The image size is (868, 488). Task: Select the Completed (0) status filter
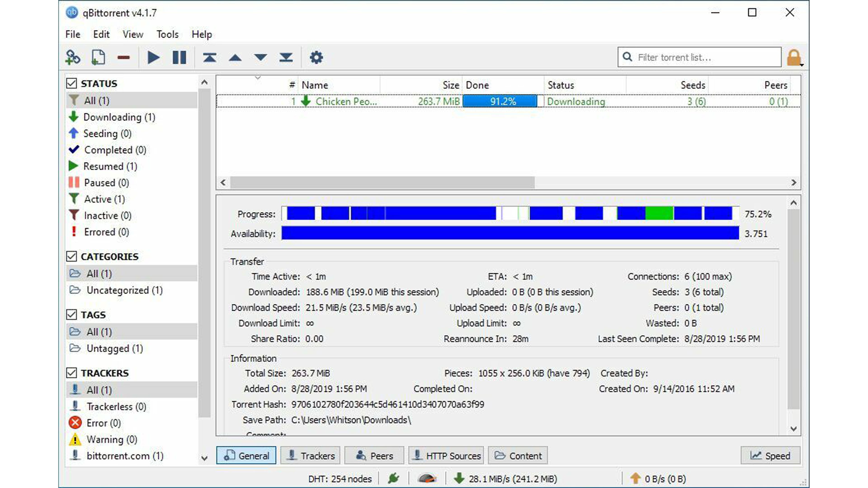132,150
